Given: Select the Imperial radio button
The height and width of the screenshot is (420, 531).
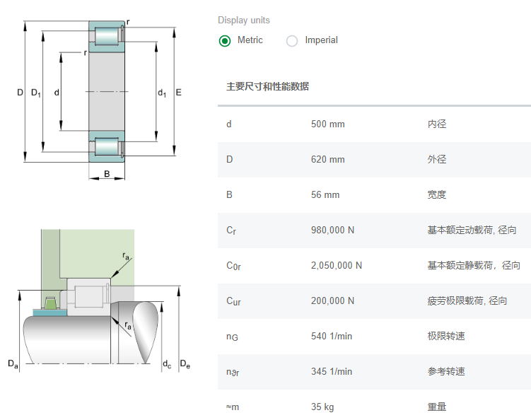Looking at the screenshot, I should click(292, 40).
